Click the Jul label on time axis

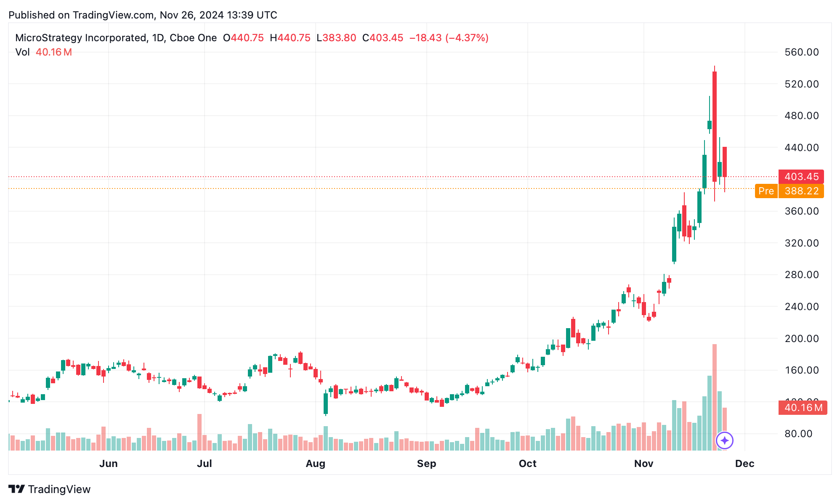pos(205,464)
